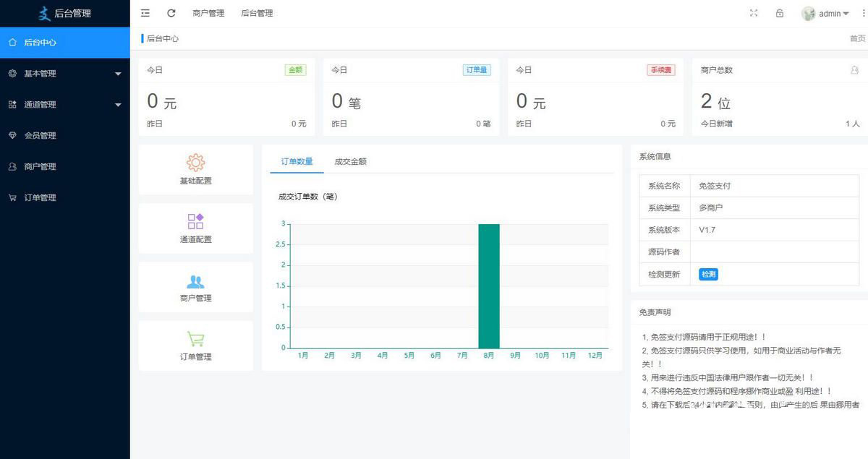
Task: Click the 2 位 merchant total value
Action: click(x=715, y=102)
